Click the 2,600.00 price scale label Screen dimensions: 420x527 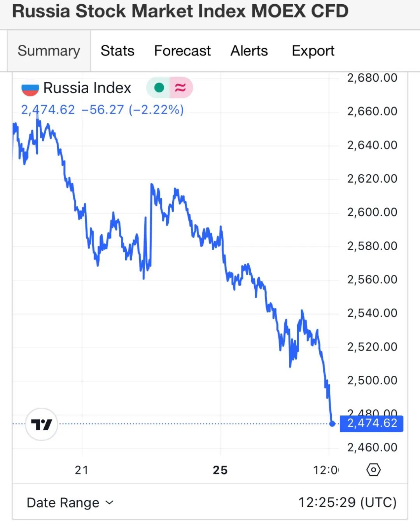372,212
